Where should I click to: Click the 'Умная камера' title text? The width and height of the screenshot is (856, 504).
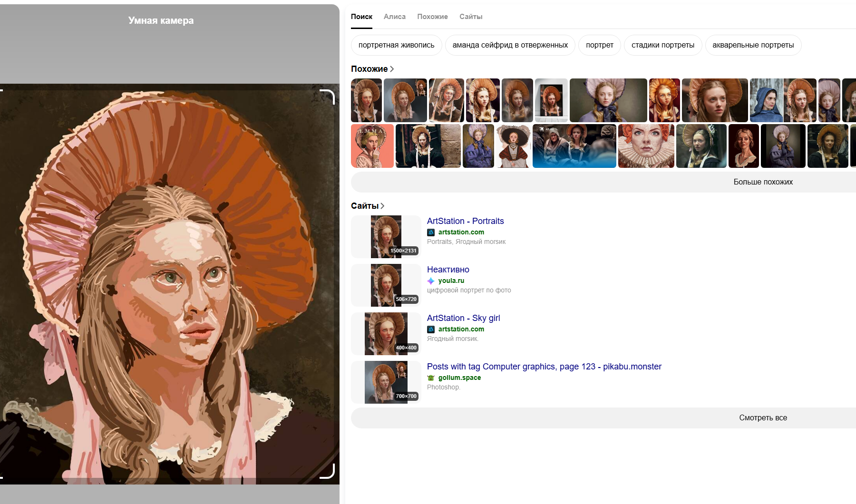click(161, 20)
